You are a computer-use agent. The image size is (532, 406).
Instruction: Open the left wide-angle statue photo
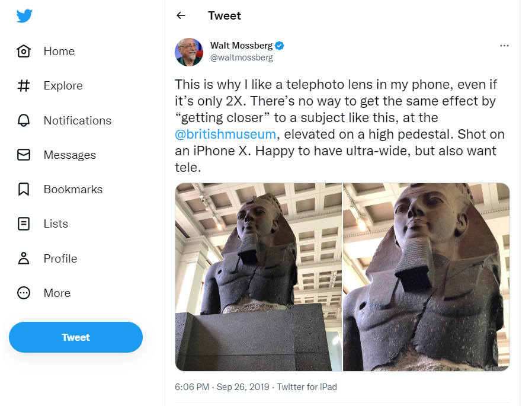click(x=258, y=277)
